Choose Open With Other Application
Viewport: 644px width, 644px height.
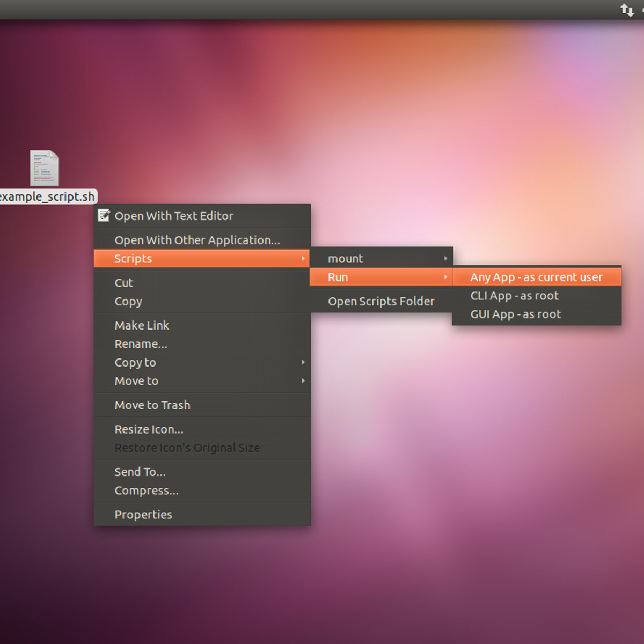(x=197, y=240)
